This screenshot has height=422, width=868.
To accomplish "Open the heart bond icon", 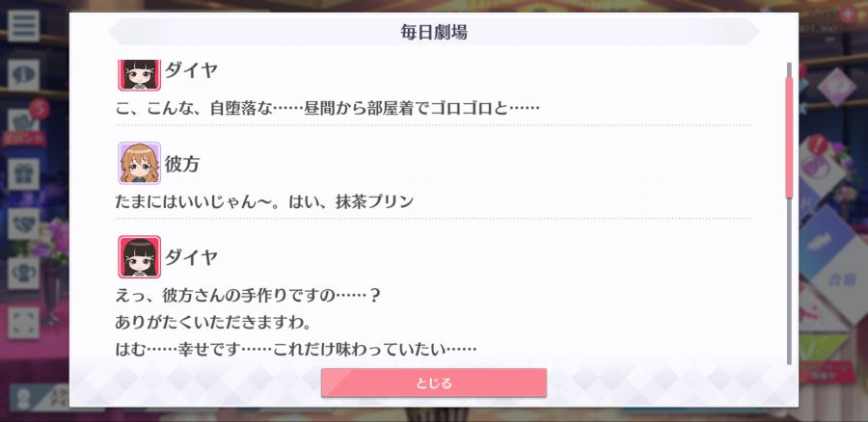I will coord(23,224).
